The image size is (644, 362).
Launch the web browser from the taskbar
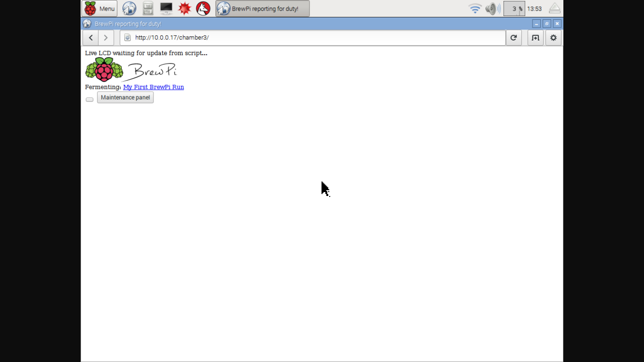point(129,9)
